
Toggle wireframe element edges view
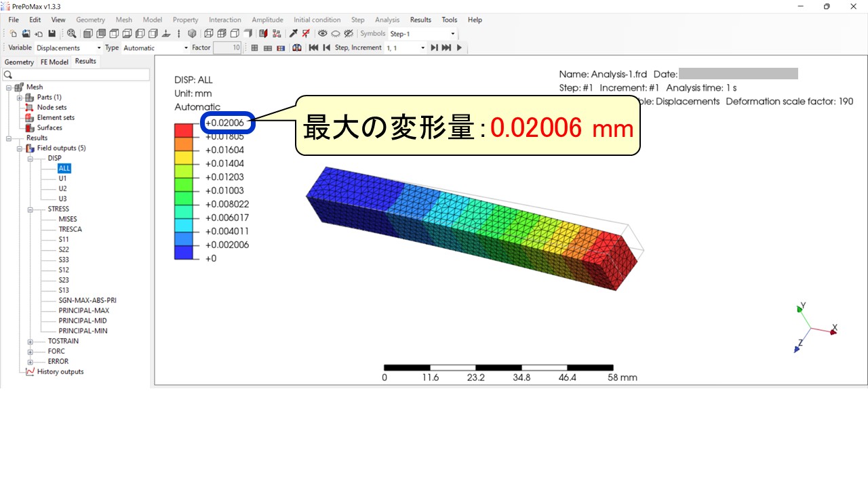209,33
